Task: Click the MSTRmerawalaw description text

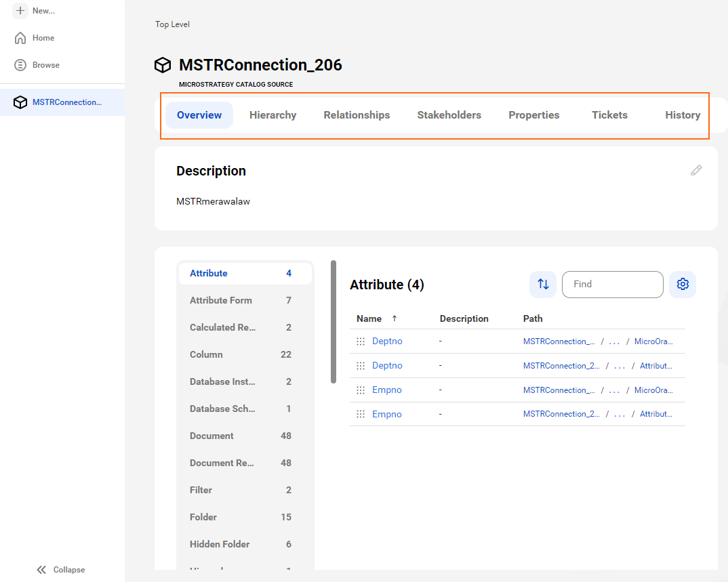Action: tap(213, 201)
